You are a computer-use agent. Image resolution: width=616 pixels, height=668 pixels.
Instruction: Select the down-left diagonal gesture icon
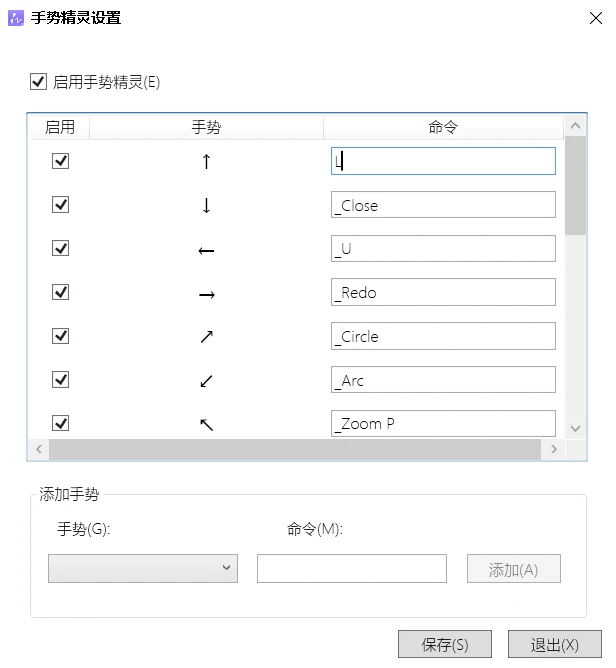(206, 380)
